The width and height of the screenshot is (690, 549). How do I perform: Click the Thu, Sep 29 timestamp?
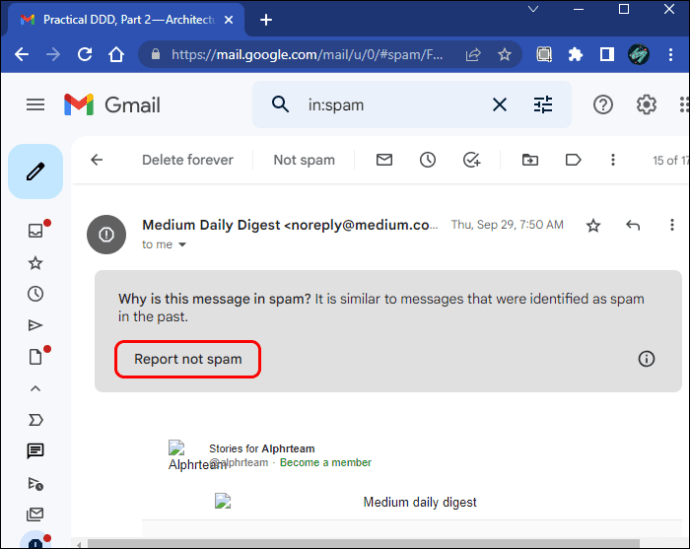point(507,225)
